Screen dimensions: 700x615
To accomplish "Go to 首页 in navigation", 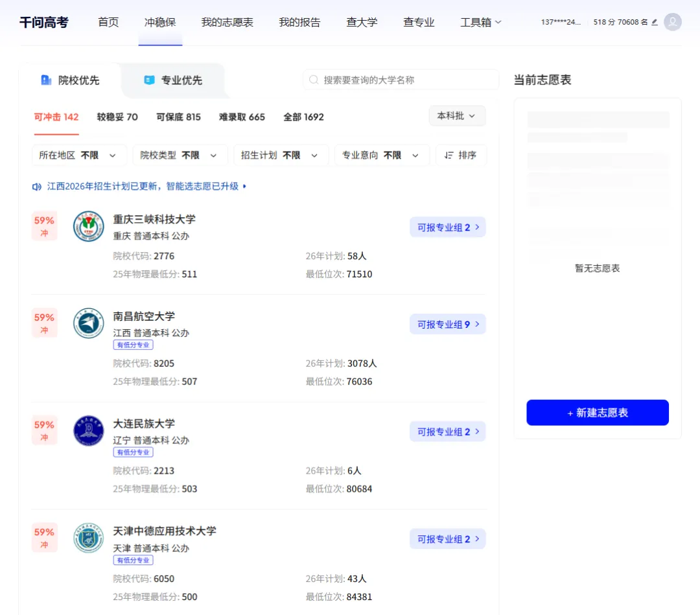I will [x=108, y=22].
